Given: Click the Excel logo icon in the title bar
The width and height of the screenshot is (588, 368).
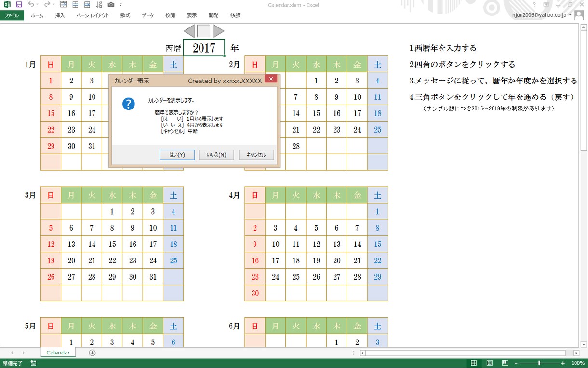Looking at the screenshot, I should click(7, 4).
